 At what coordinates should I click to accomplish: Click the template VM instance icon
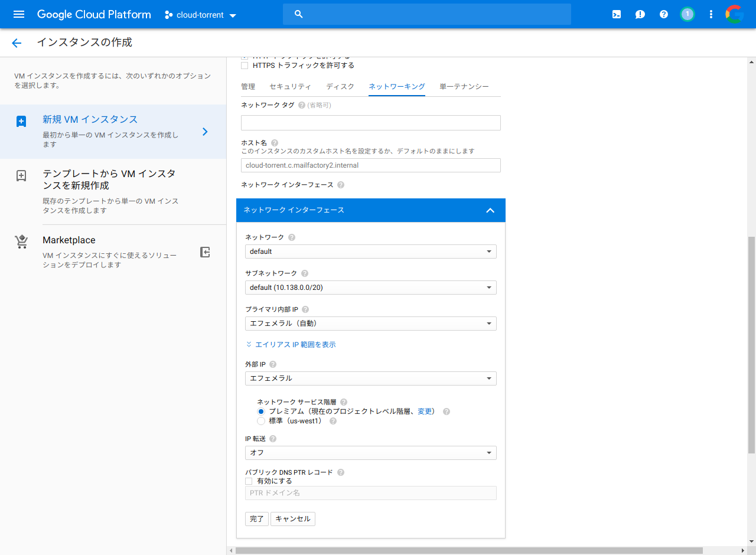(x=21, y=176)
